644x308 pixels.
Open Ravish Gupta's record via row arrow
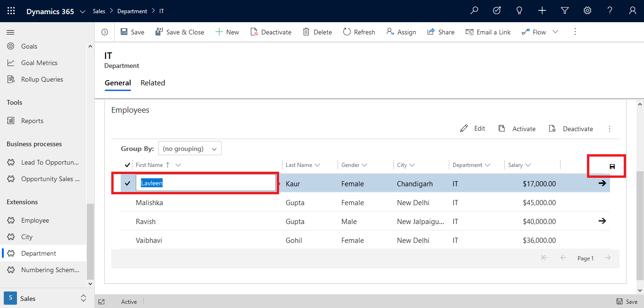[x=602, y=221]
